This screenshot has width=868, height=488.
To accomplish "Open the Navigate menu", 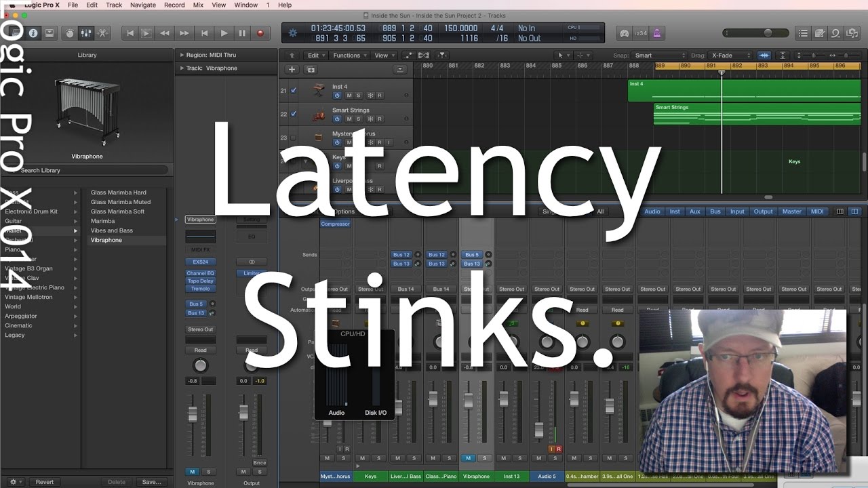I will click(143, 5).
